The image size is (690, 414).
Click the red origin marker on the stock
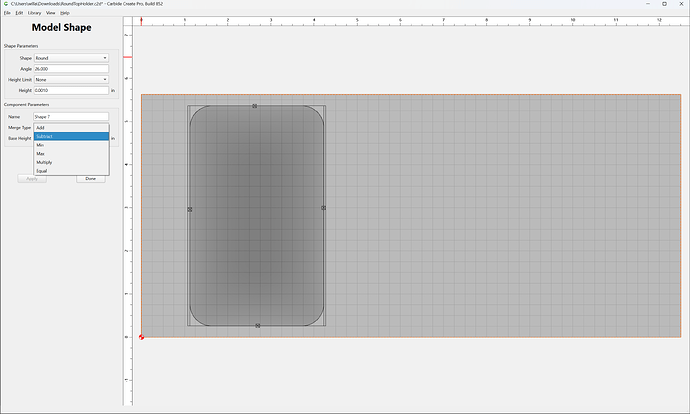point(141,337)
